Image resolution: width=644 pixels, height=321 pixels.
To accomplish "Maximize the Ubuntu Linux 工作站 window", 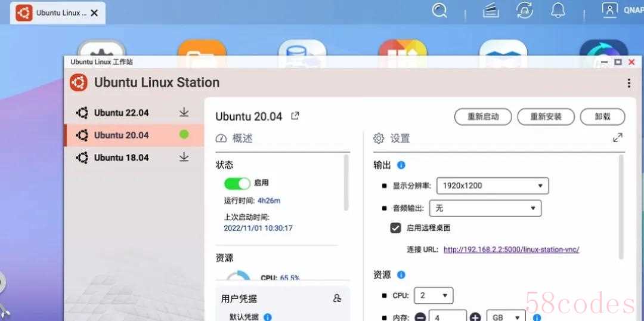I will coord(618,62).
